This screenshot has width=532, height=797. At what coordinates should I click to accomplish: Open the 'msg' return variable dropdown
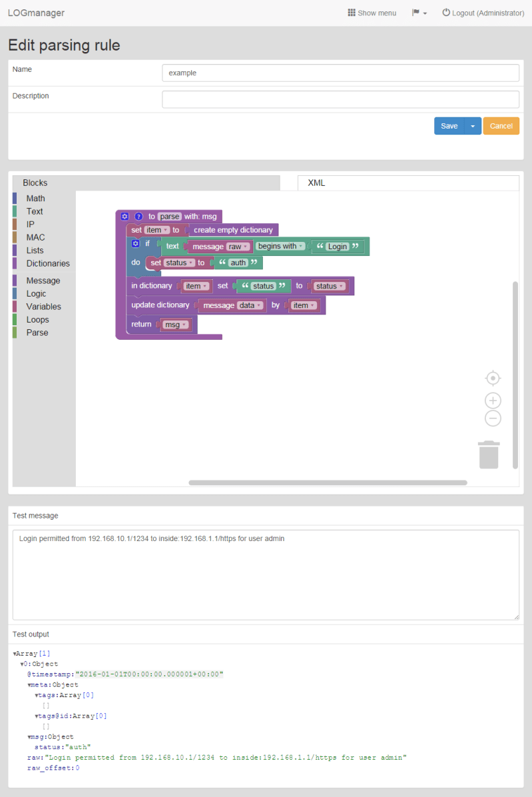click(176, 325)
